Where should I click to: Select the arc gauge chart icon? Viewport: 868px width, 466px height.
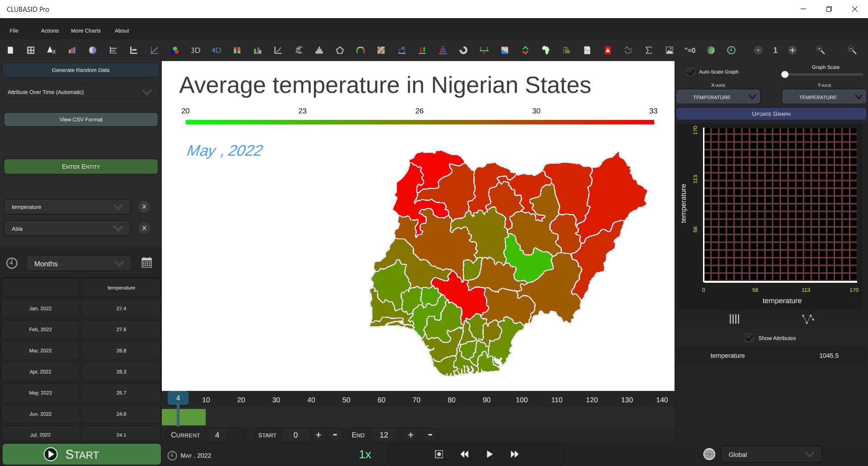[360, 50]
